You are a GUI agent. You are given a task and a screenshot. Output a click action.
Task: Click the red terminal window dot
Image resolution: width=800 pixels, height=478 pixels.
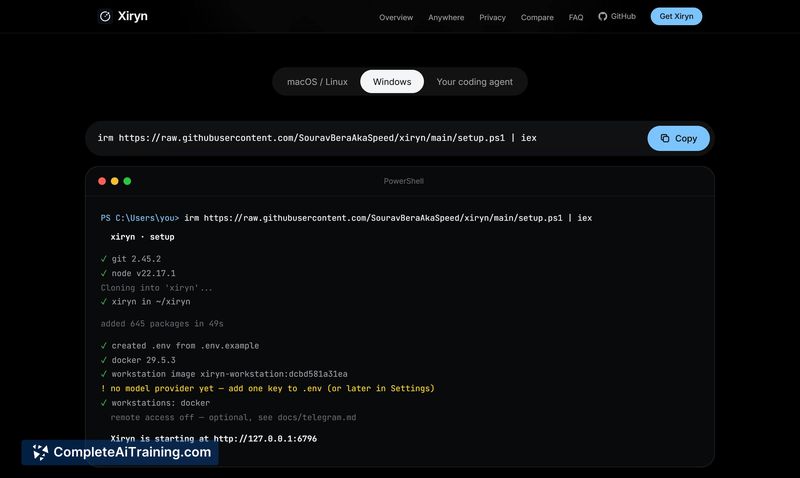[x=102, y=181]
